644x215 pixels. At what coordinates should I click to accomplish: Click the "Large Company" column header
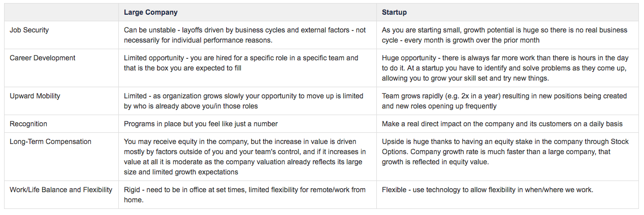[150, 12]
